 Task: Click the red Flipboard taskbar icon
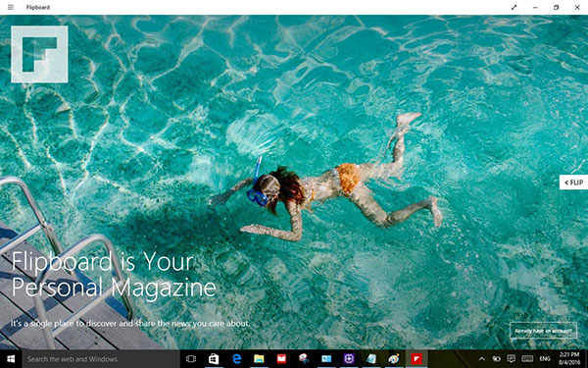tap(416, 359)
